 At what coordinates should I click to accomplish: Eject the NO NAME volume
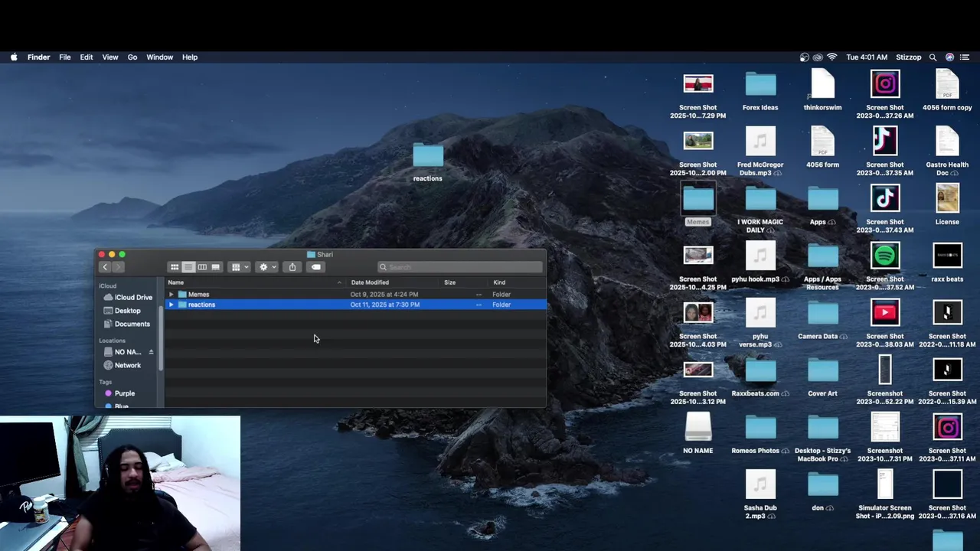click(151, 352)
